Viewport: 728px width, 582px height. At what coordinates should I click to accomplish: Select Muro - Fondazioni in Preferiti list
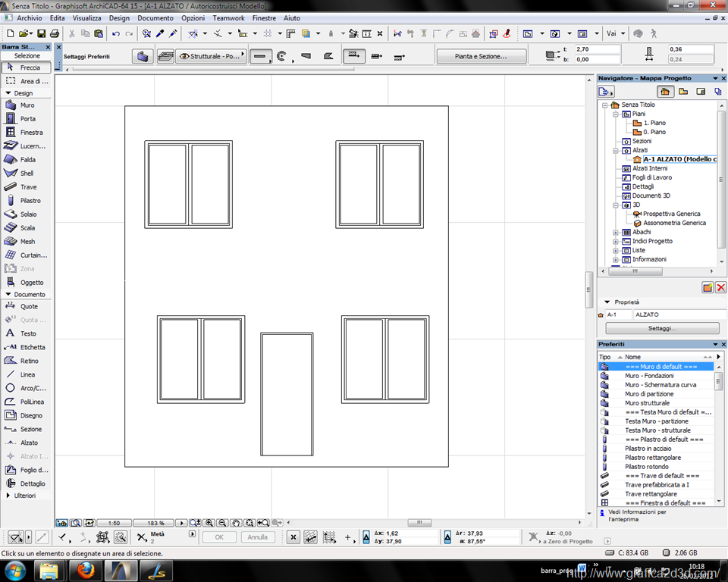648,376
